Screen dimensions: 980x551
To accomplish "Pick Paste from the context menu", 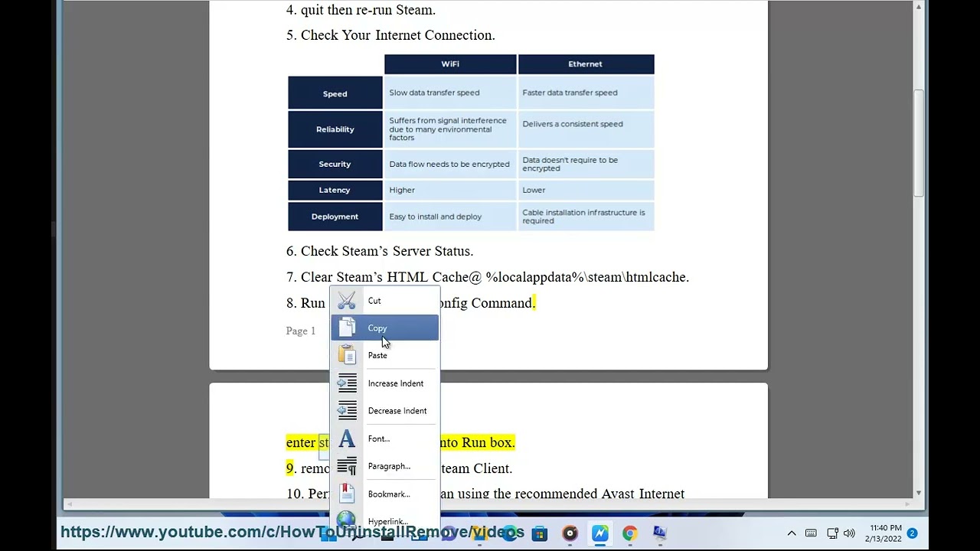I will (x=384, y=355).
